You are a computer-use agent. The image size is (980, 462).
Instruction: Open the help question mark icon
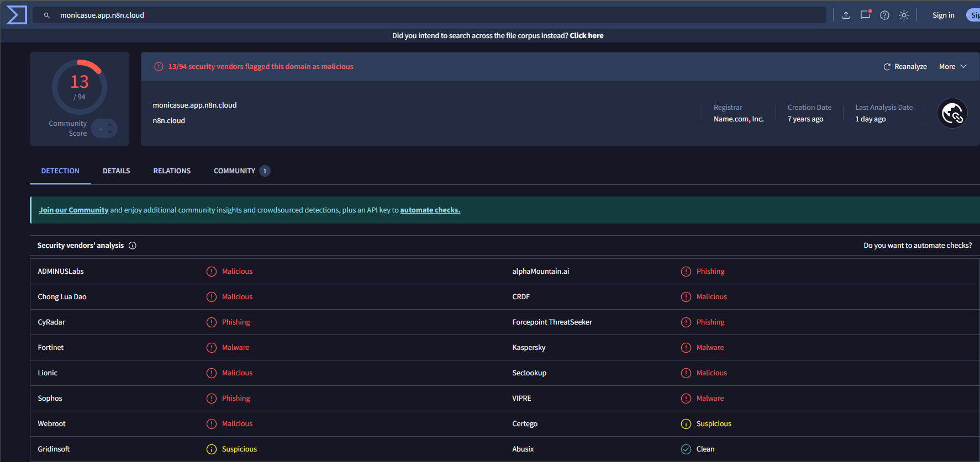[884, 15]
